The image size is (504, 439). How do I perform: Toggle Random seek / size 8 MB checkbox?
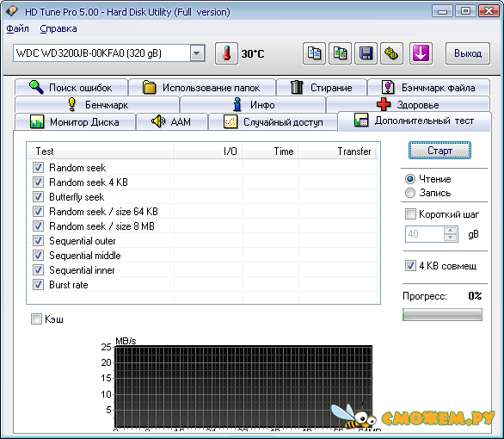(x=38, y=226)
